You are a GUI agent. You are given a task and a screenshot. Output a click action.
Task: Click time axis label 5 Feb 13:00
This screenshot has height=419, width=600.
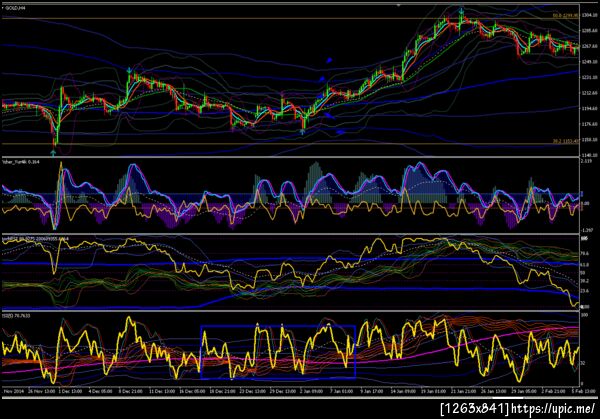pos(584,391)
